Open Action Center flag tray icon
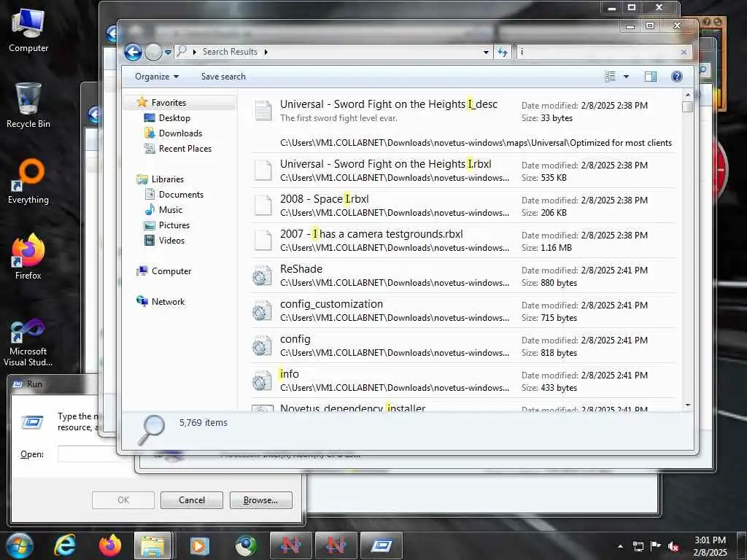This screenshot has height=560, width=747. point(656,546)
